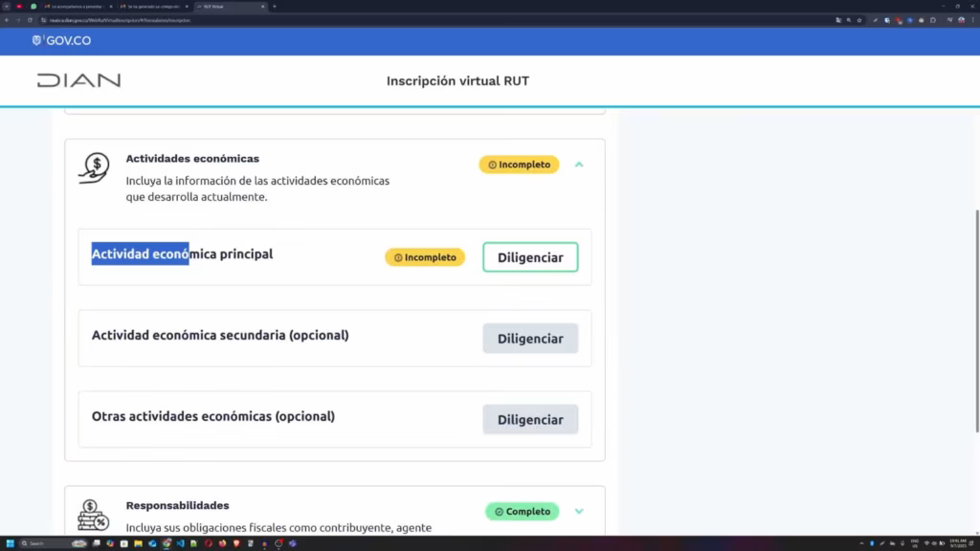Click the 'Otras actividades económicas (opcional)' label
Viewport: 980px width, 551px height.
tap(213, 417)
